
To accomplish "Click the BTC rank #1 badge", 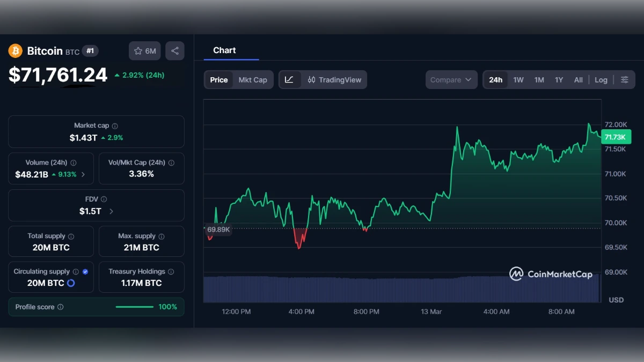I will tap(91, 50).
